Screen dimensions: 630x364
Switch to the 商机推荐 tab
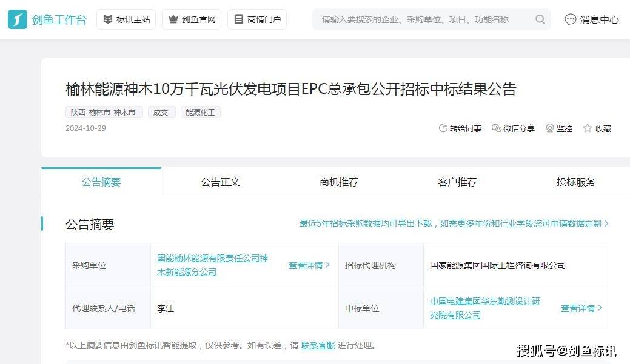click(339, 182)
